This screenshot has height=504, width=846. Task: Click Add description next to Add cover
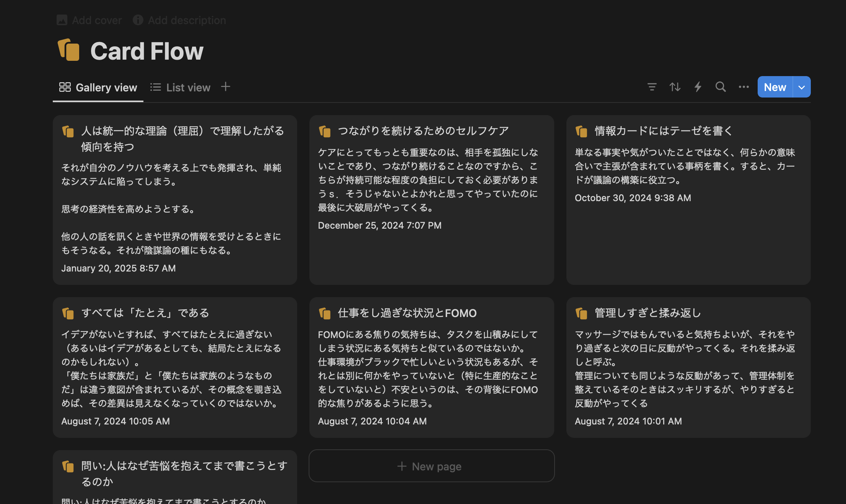(186, 20)
